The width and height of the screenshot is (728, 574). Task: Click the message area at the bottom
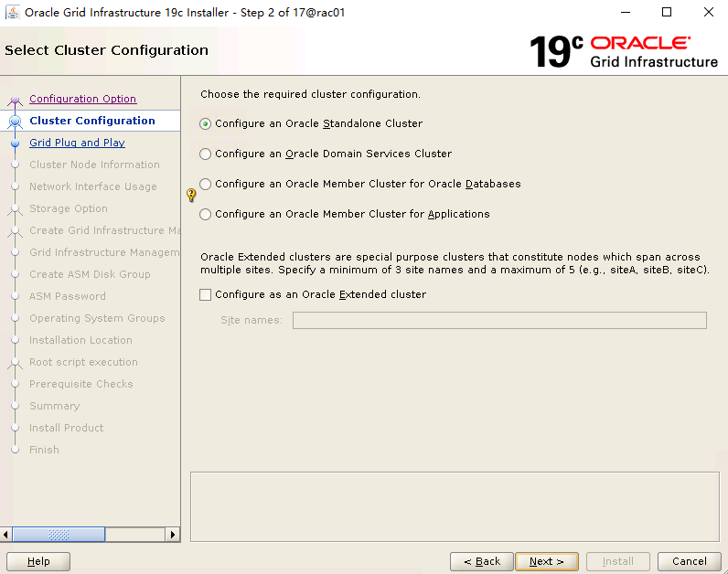[x=455, y=506]
